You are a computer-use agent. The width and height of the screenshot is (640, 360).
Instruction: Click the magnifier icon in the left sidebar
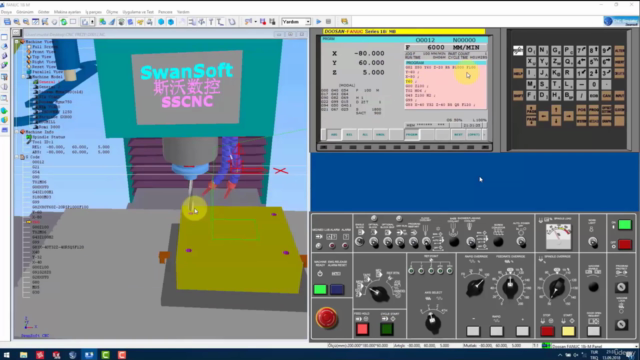point(4,98)
